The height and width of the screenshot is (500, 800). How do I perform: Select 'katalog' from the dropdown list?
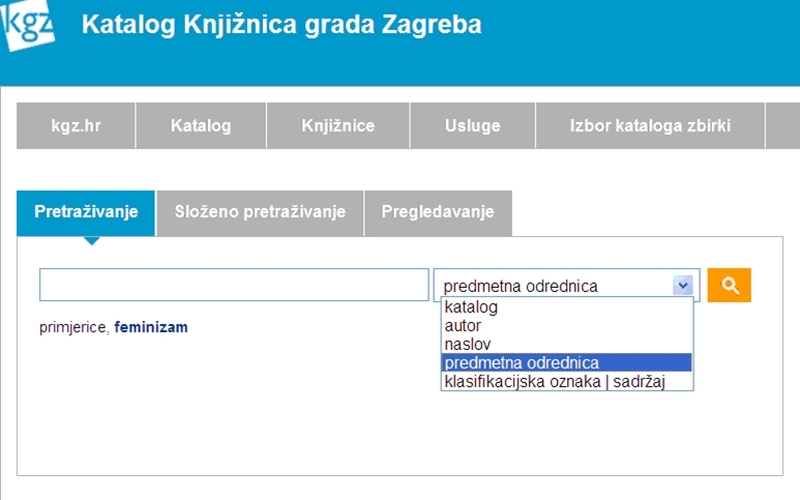[x=470, y=308]
